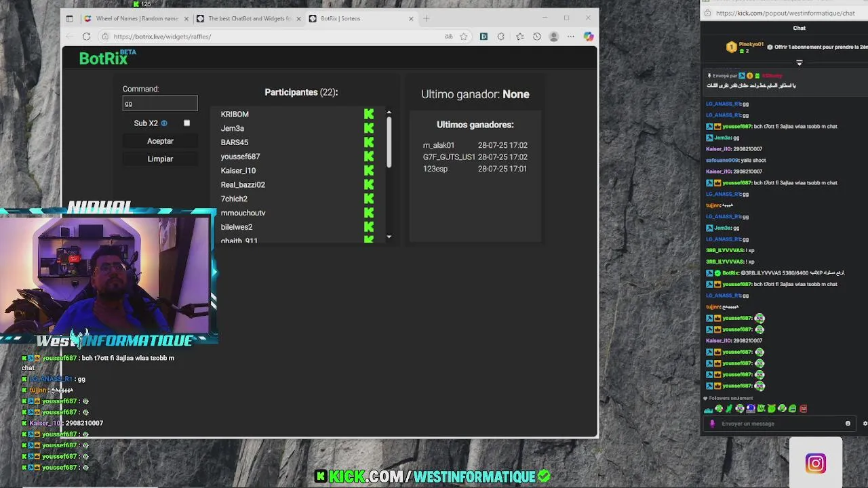The height and width of the screenshot is (488, 868).
Task: Click Kick icon beside 7chich2
Action: click(369, 199)
